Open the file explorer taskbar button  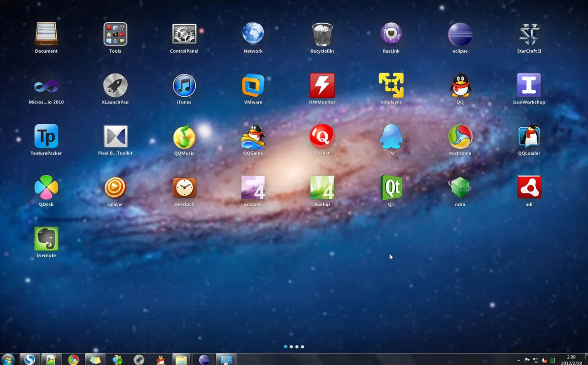pos(181,360)
